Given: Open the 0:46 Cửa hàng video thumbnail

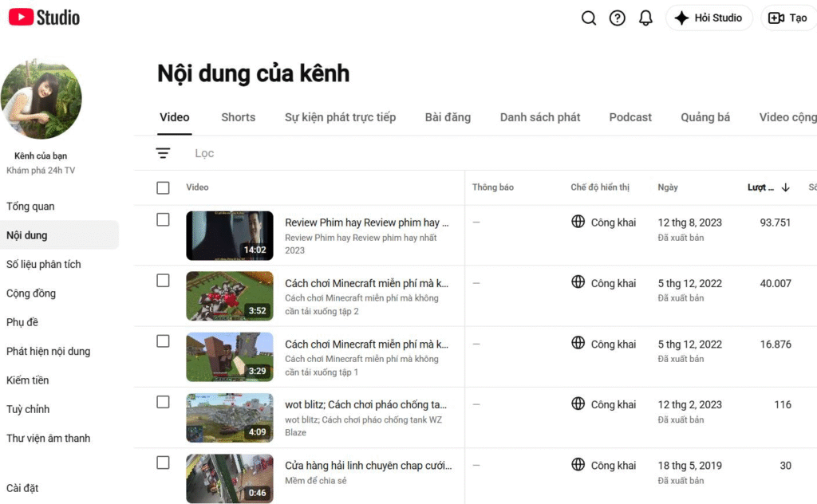Looking at the screenshot, I should [230, 478].
